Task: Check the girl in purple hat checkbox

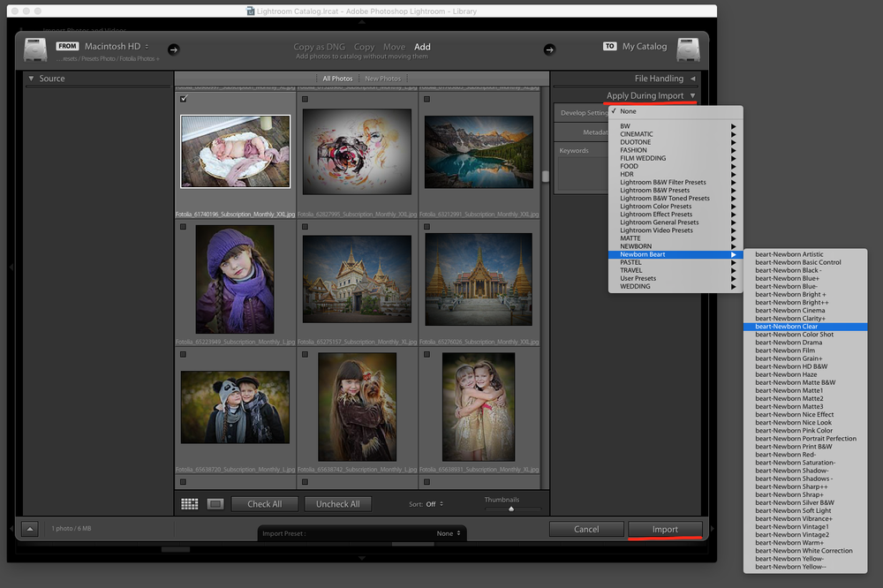Action: [183, 227]
